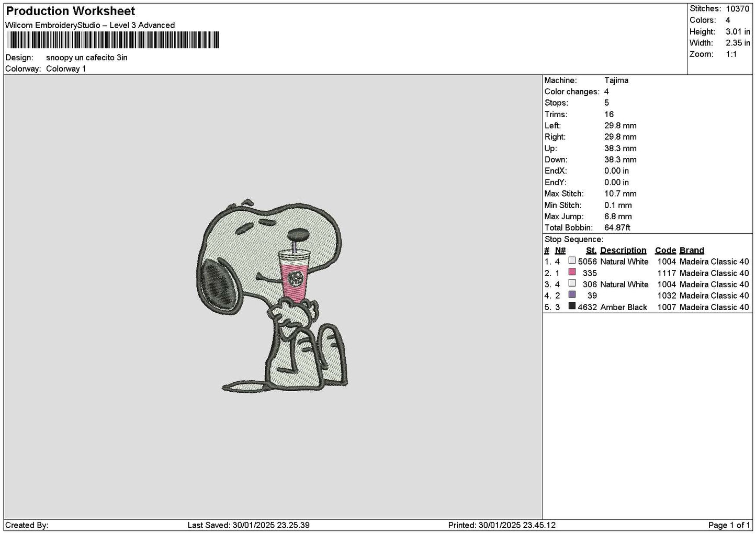The image size is (756, 534).
Task: Select the purple swatch for stop 4
Action: 572,295
